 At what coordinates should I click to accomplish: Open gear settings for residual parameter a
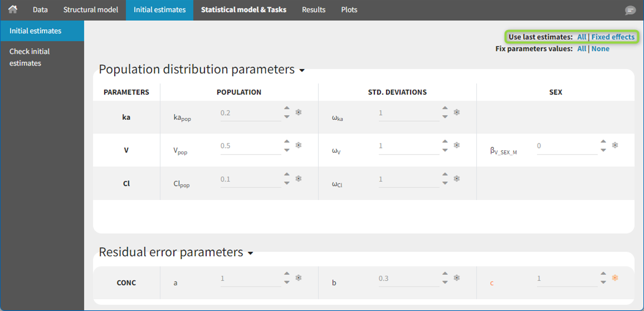coord(299,278)
